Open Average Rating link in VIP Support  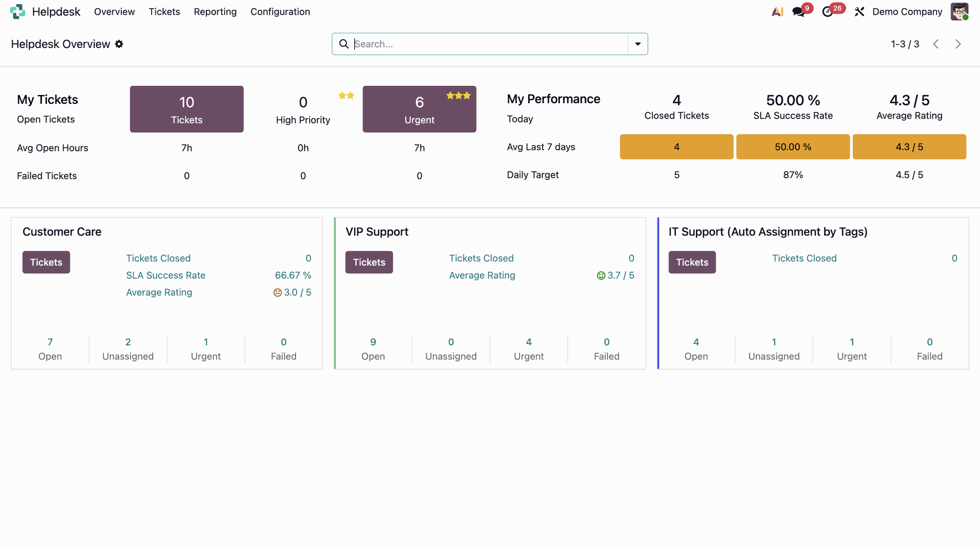482,276
